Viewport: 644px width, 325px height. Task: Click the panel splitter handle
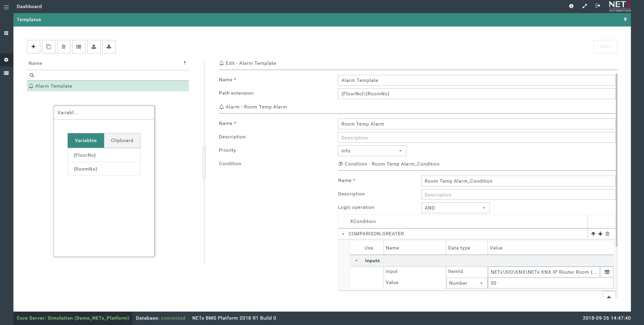[x=204, y=162]
